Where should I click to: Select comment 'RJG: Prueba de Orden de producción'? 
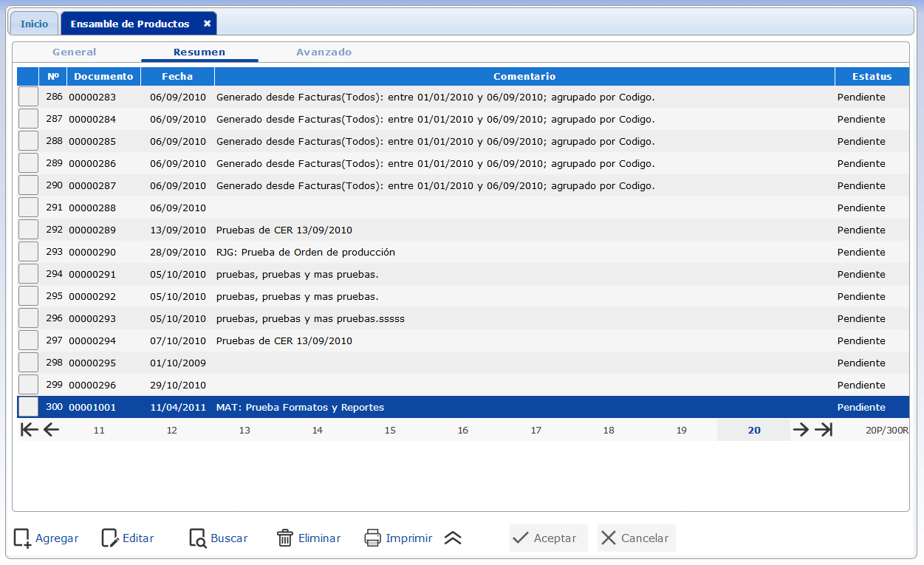(306, 252)
